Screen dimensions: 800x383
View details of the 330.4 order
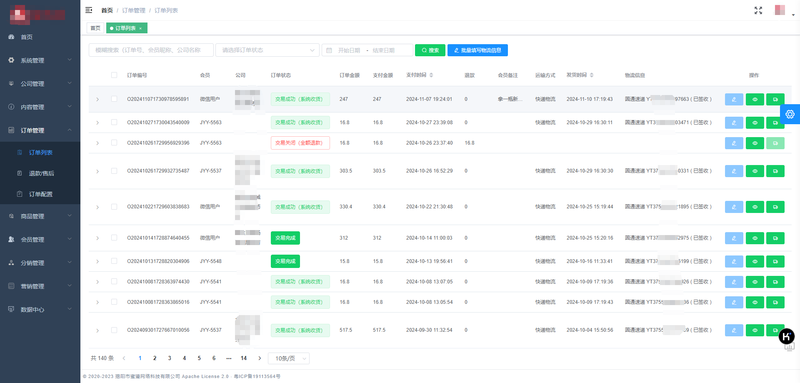(x=755, y=207)
